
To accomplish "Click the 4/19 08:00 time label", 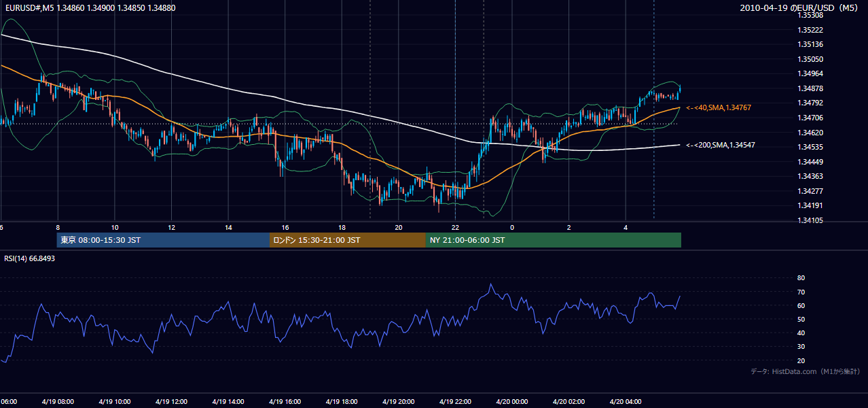I will pyautogui.click(x=58, y=402).
